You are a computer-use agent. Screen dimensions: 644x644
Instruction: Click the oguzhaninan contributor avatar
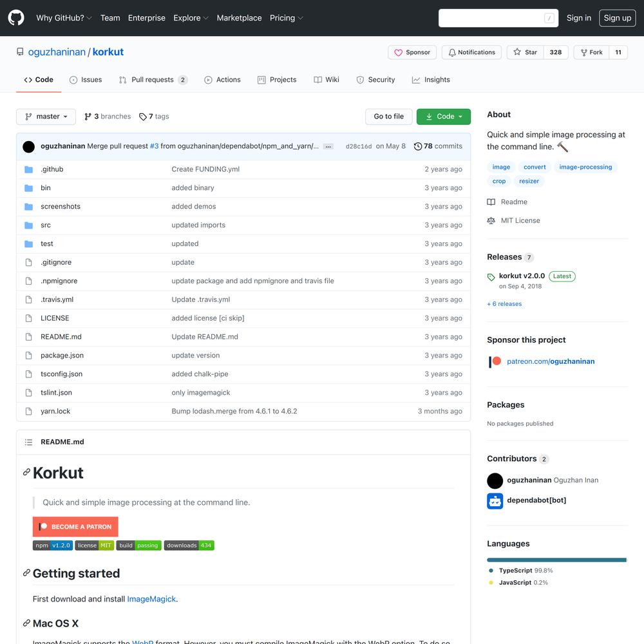495,481
